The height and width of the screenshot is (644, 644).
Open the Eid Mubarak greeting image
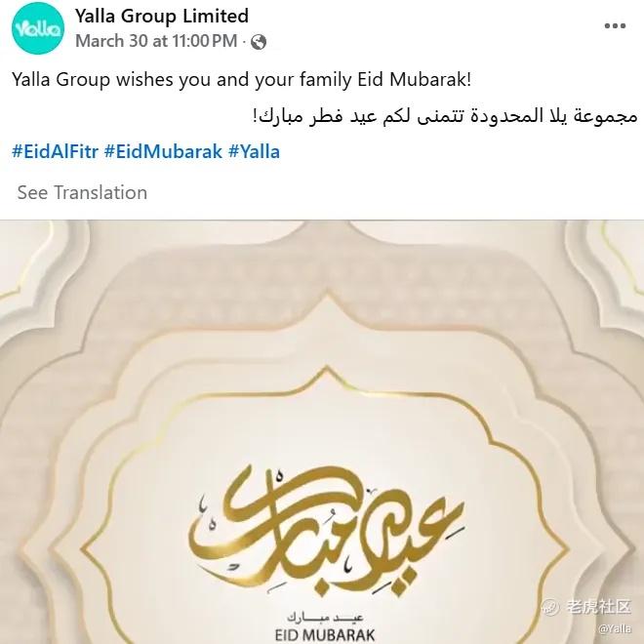point(322,432)
